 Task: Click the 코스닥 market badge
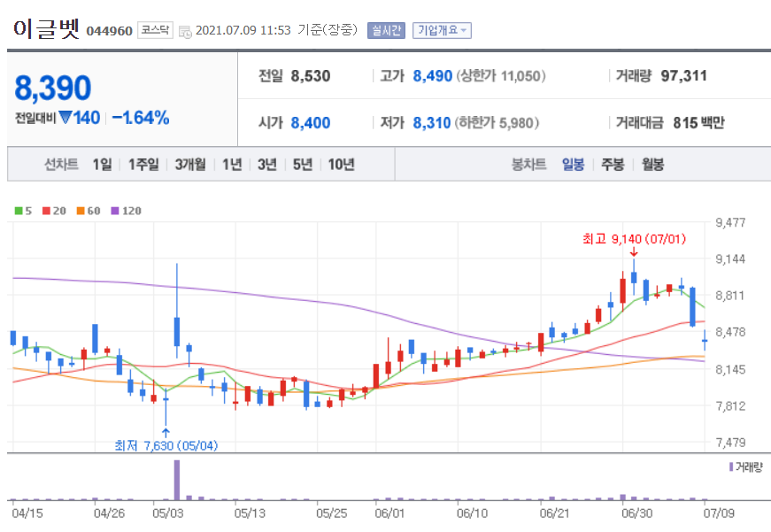[155, 30]
